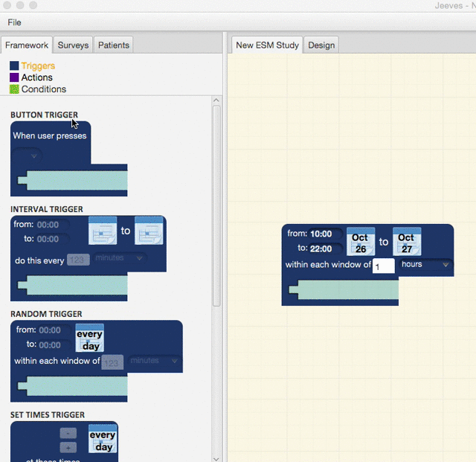Click the Random Trigger 'every day' calendar icon
476x462 pixels.
click(89, 338)
